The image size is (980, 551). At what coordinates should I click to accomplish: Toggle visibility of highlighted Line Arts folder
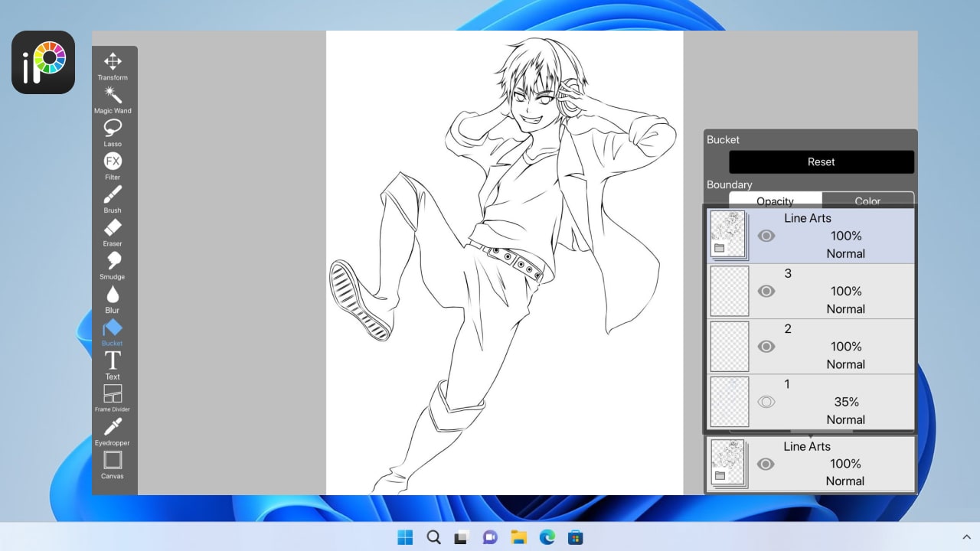pyautogui.click(x=766, y=236)
